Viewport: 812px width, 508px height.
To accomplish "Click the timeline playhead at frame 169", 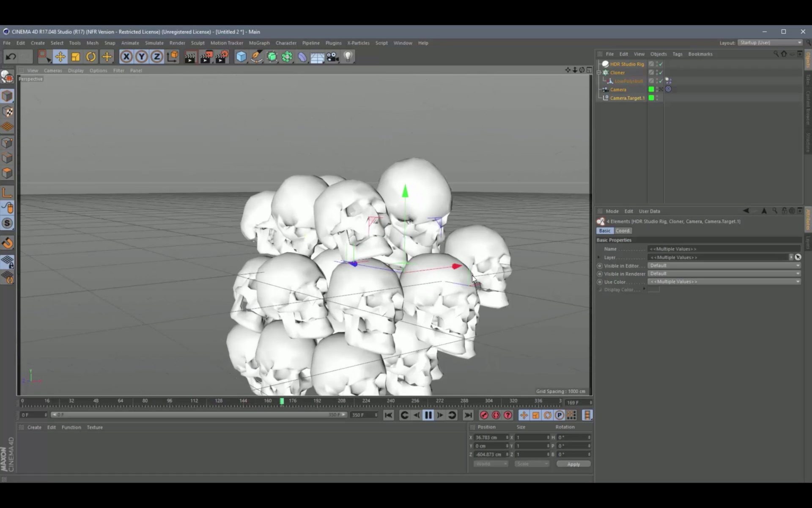I will coord(282,401).
